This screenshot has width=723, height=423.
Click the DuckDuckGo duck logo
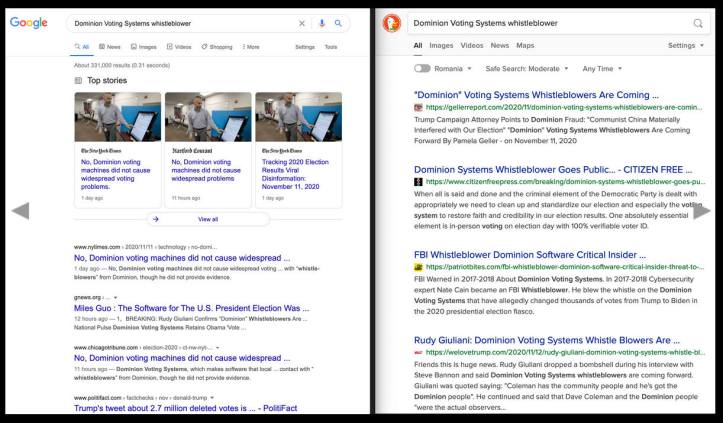click(393, 23)
